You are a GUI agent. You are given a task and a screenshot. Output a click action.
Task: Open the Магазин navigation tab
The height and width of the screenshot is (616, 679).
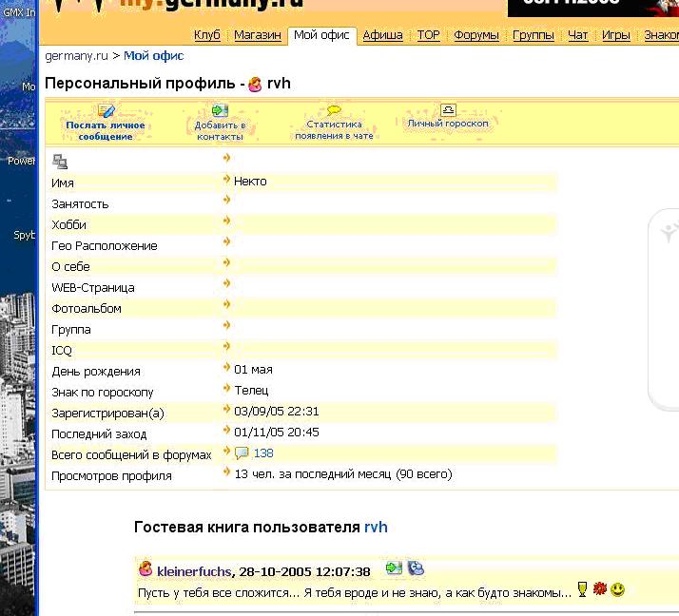(x=257, y=34)
